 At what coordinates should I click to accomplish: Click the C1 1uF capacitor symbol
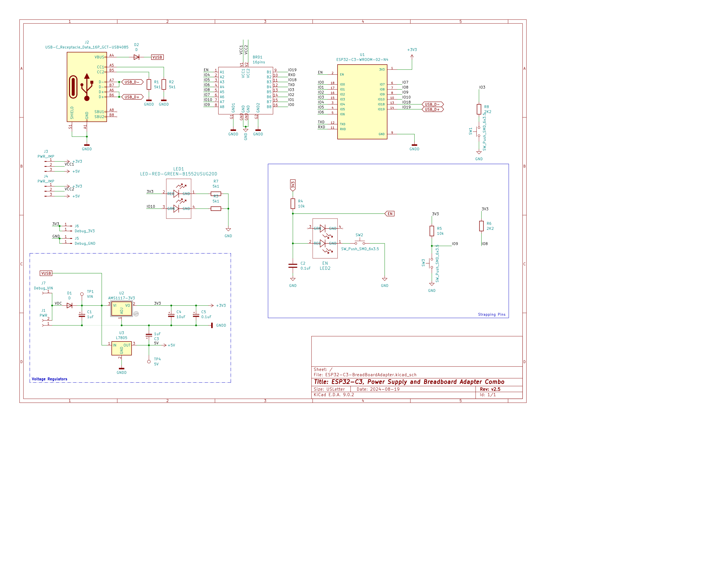[x=82, y=315]
